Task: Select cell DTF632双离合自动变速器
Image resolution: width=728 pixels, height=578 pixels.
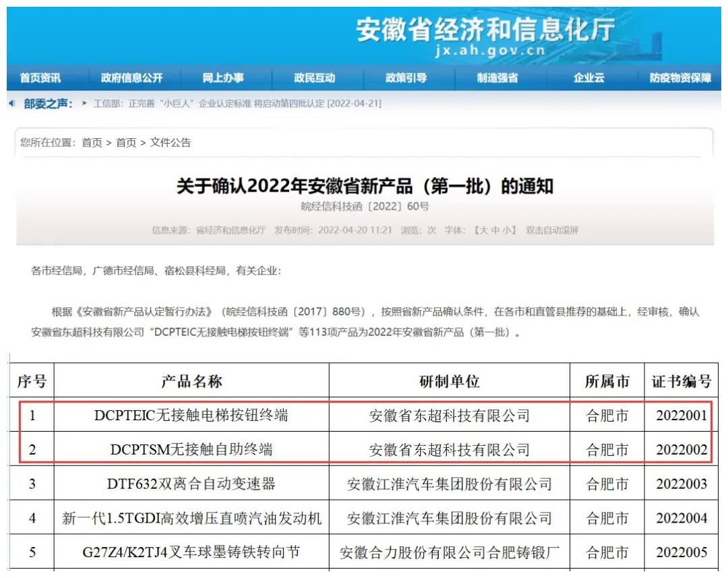Action: pos(191,484)
